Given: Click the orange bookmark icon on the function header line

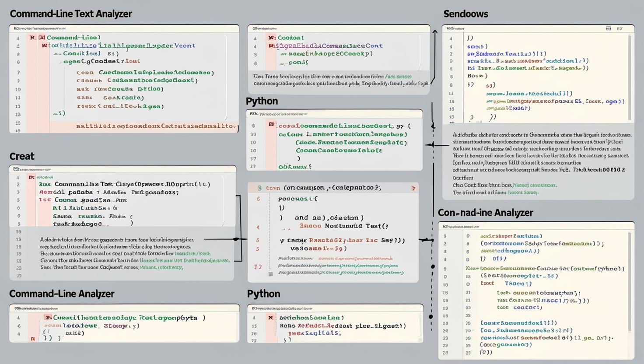Looking at the screenshot, I should point(413,188).
